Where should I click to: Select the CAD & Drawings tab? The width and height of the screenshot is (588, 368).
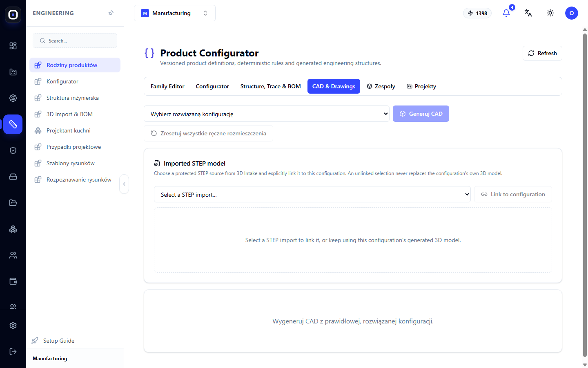[x=334, y=86]
